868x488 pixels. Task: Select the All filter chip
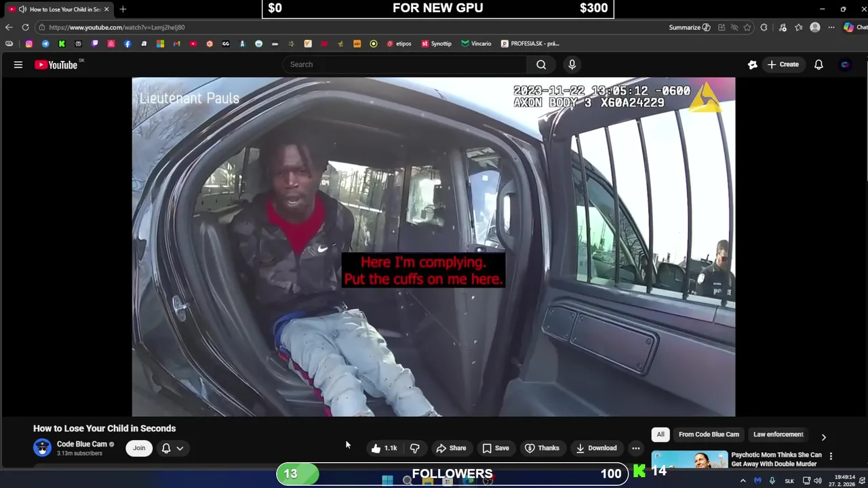point(660,434)
